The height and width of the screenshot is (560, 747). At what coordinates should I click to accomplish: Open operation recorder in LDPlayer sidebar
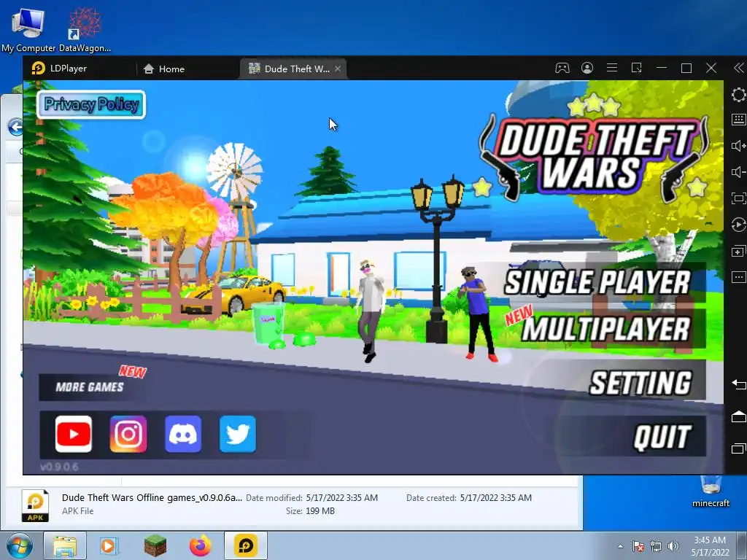(738, 225)
